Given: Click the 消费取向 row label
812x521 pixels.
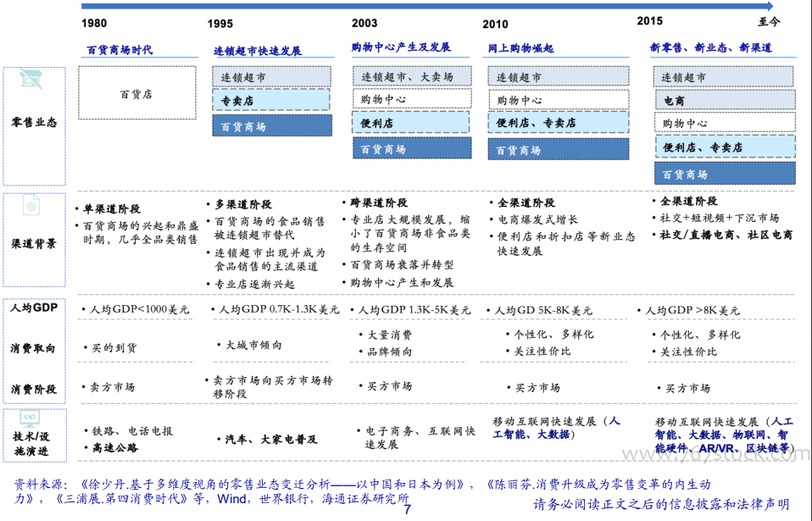Looking at the screenshot, I should (33, 348).
